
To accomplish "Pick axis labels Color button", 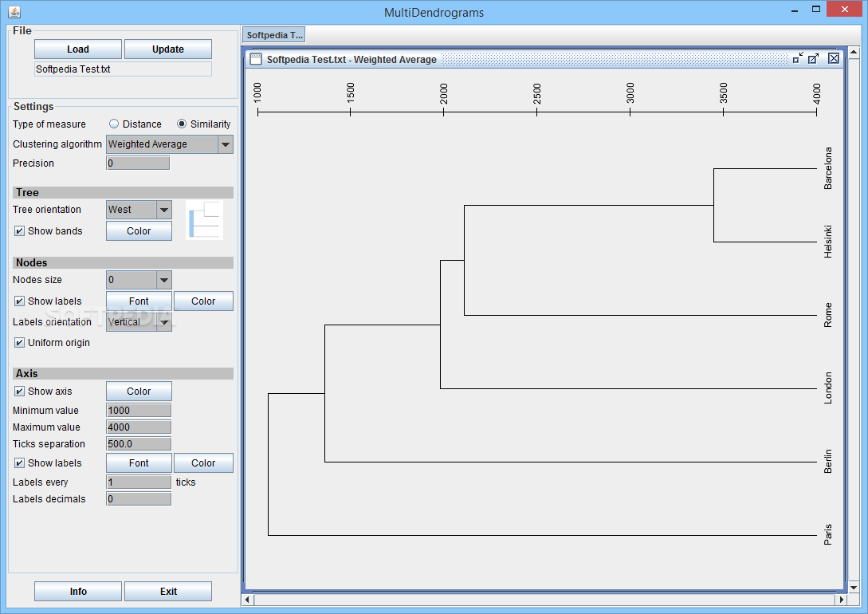I will tap(203, 462).
